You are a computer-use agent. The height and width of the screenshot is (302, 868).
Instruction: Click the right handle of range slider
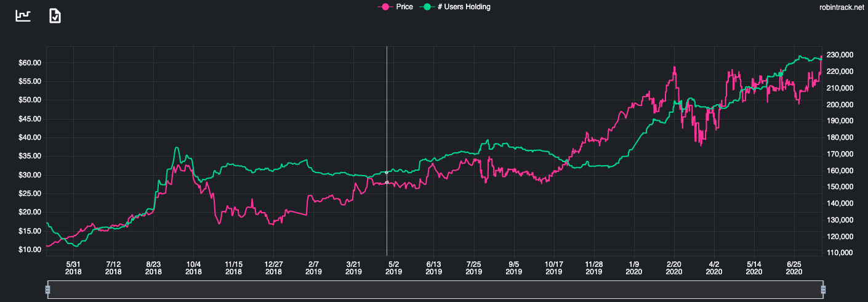[x=822, y=289]
